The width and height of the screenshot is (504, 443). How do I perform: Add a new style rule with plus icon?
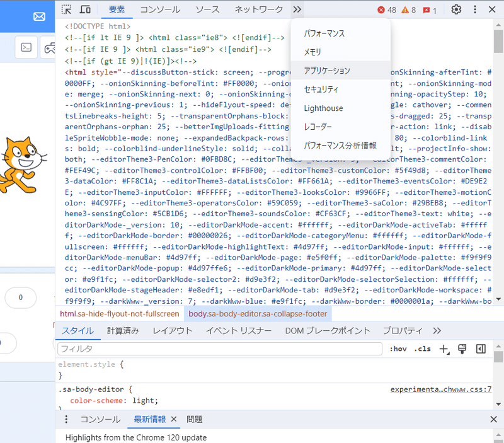coord(444,348)
